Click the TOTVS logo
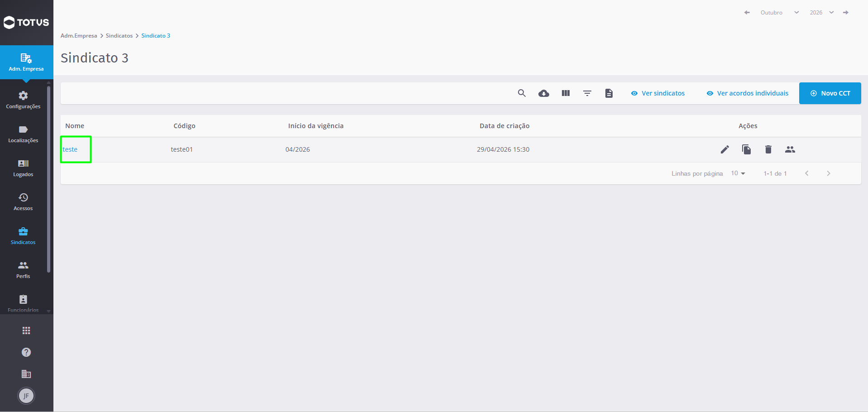The image size is (868, 412). (26, 22)
